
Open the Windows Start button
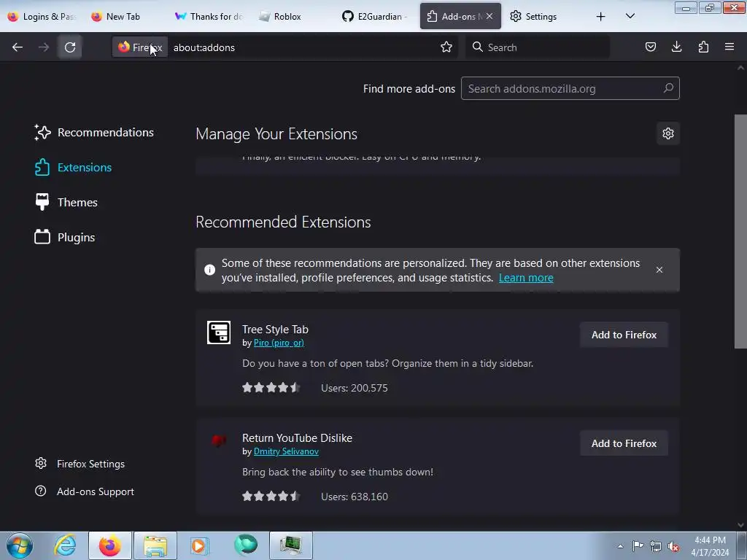pyautogui.click(x=19, y=545)
